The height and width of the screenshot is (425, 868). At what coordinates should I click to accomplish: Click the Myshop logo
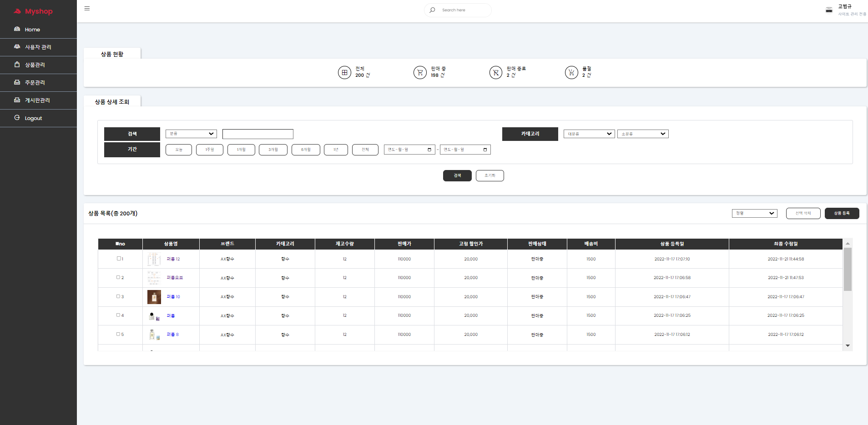pos(33,11)
